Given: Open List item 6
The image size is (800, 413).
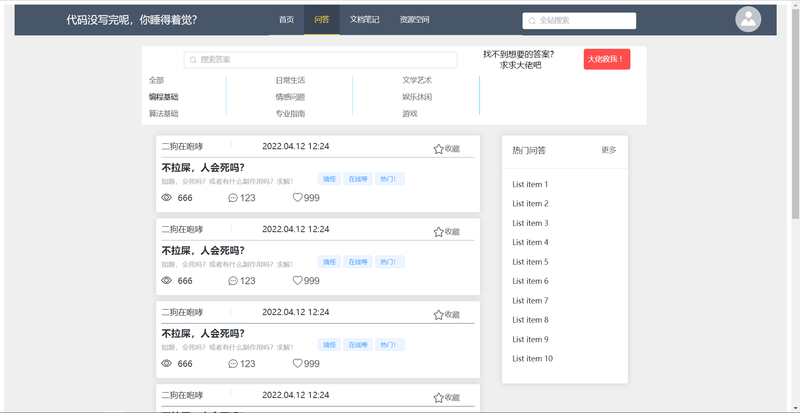Looking at the screenshot, I should click(530, 281).
